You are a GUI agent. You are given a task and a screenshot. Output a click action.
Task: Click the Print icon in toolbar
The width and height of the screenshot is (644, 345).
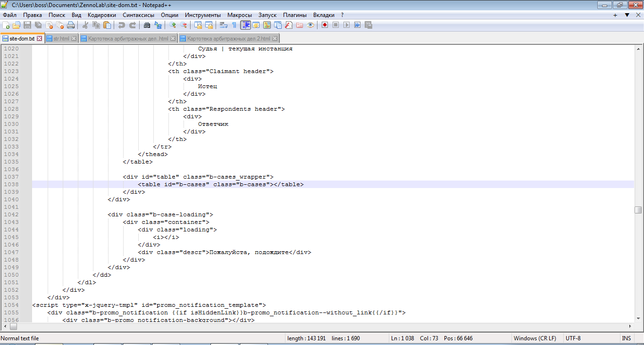pyautogui.click(x=70, y=25)
